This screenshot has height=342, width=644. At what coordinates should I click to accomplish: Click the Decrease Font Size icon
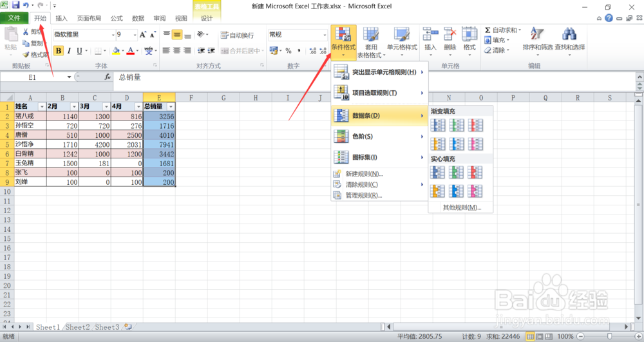pos(153,35)
